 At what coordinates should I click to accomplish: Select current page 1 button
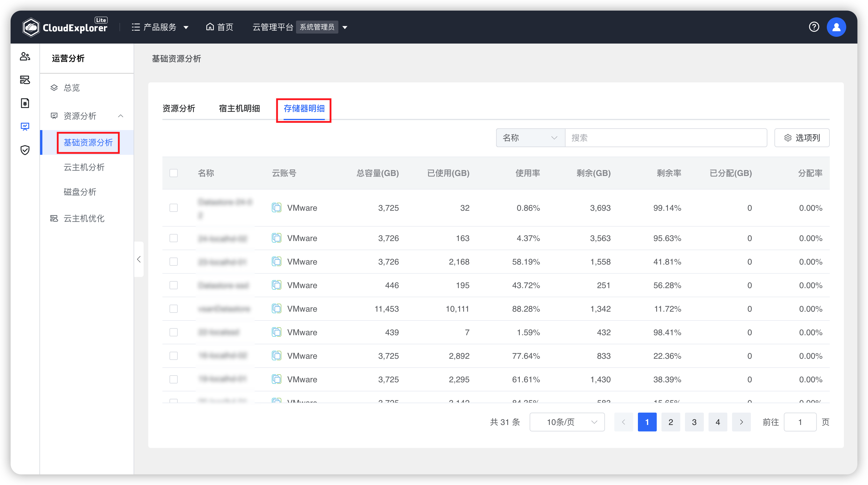(x=647, y=422)
